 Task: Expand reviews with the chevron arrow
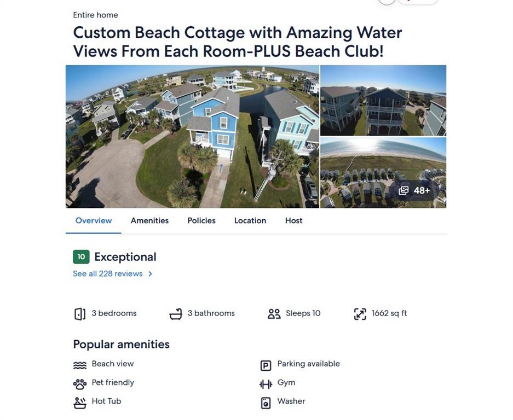(151, 274)
